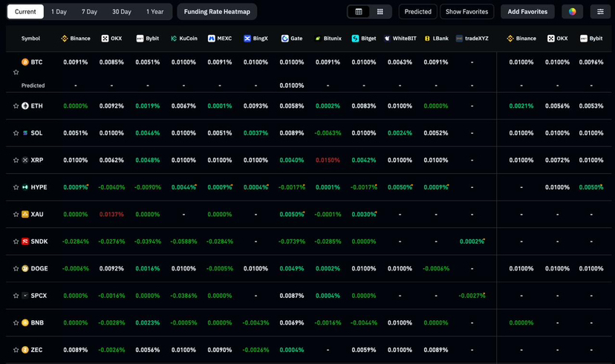
Task: Click the Add Favorites button
Action: pos(527,12)
